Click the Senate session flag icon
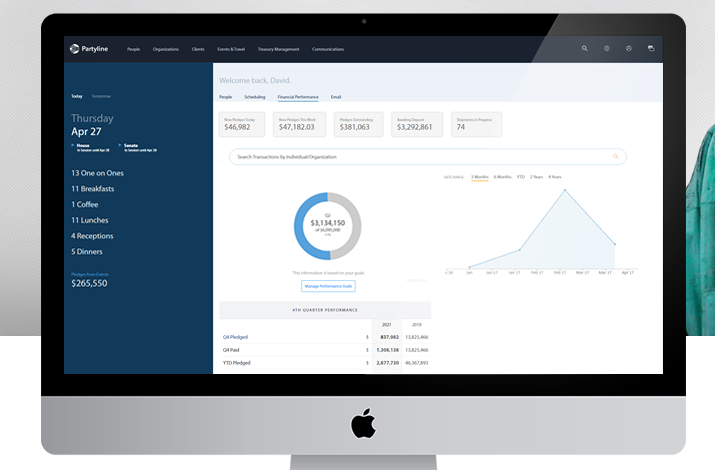The width and height of the screenshot is (715, 470). tap(120, 145)
